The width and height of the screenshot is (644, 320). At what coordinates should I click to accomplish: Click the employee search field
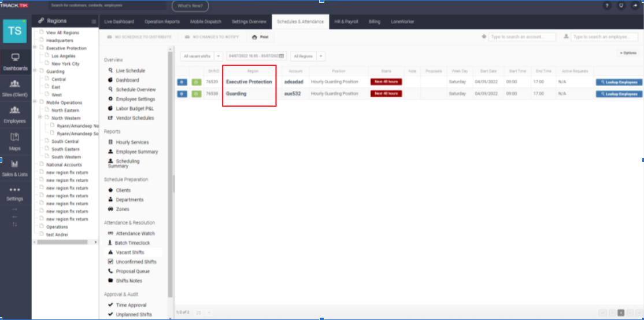[605, 37]
